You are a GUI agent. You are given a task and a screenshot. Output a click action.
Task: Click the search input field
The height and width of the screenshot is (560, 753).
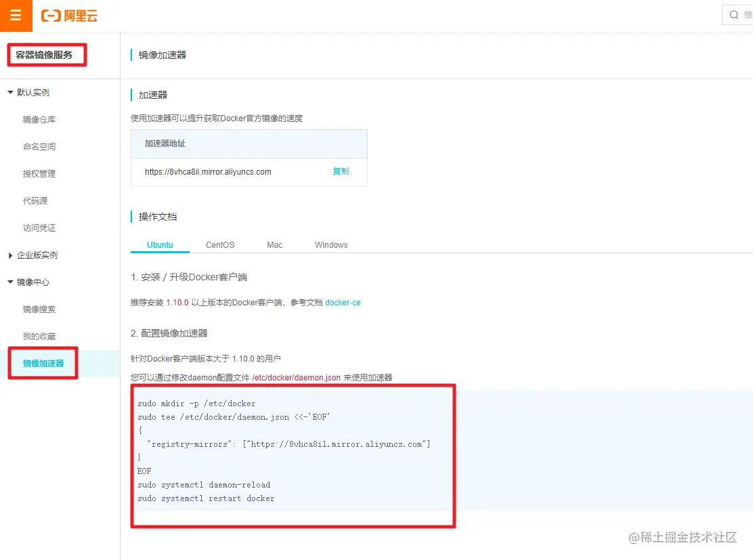[737, 15]
